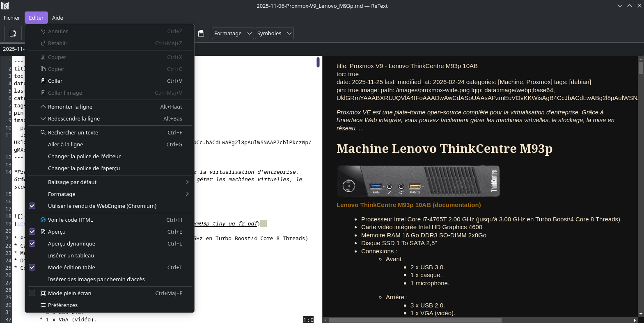Click the Préférences sliders icon
644x323 pixels.
click(x=43, y=305)
